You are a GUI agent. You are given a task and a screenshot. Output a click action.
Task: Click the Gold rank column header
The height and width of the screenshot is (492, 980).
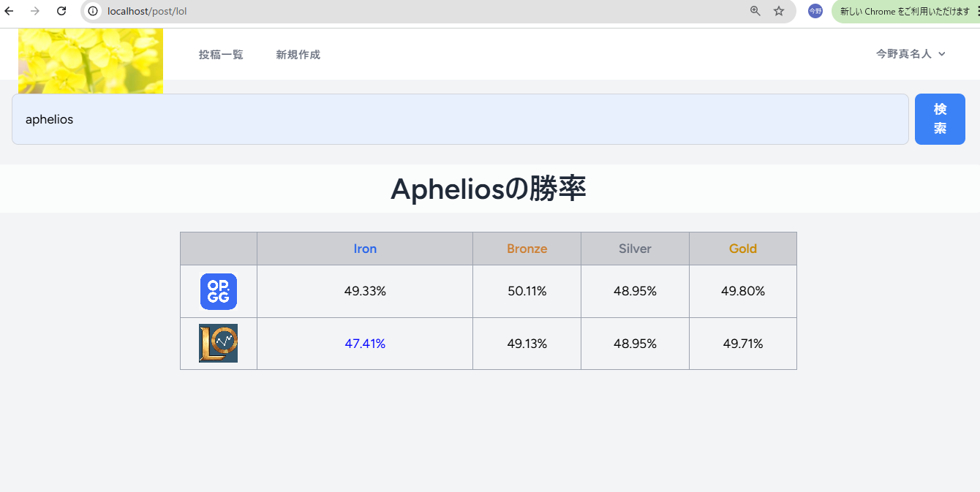(x=742, y=249)
